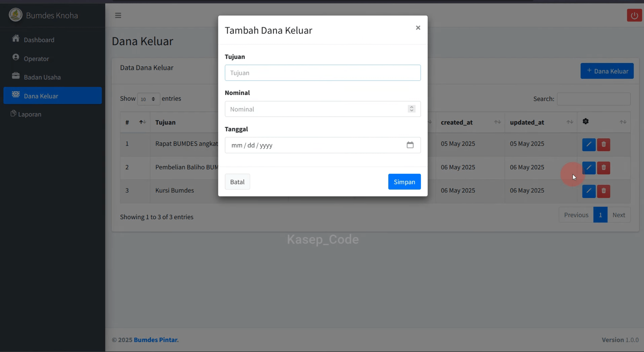Delete the Kursi Bumdes row
This screenshot has height=352, width=644.
[603, 191]
